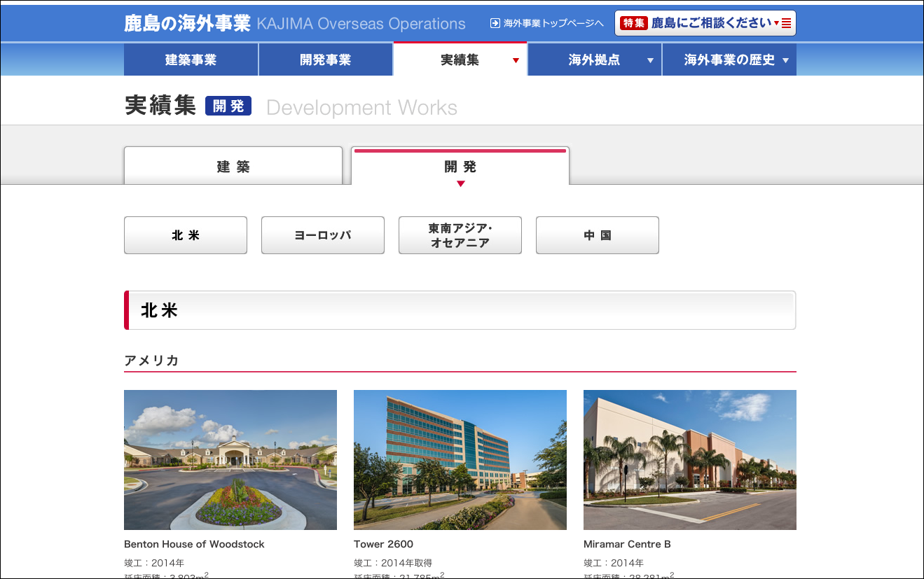Open the 建築事業 navigation item
This screenshot has width=924, height=579.
coord(191,60)
